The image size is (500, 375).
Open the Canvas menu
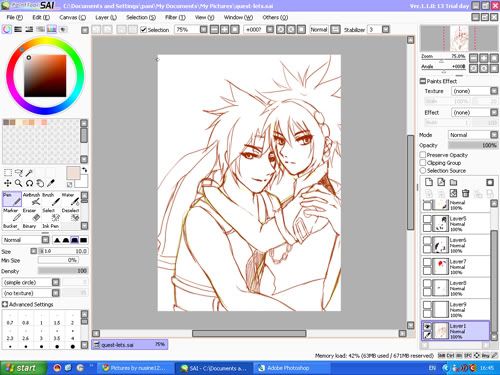[x=72, y=17]
